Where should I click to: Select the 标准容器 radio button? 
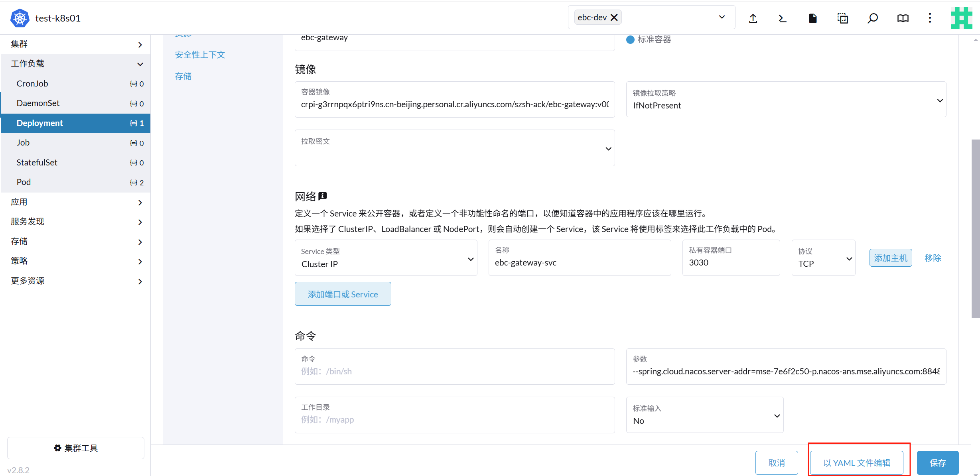coord(630,39)
